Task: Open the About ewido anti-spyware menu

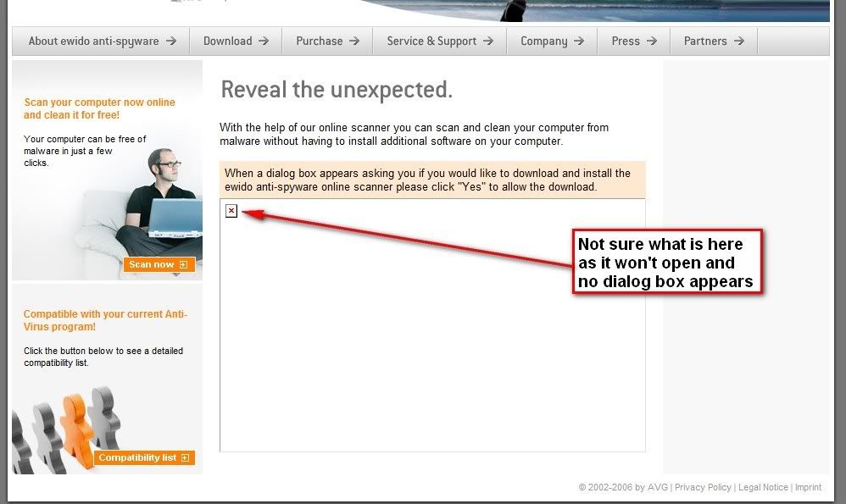Action: (x=102, y=41)
